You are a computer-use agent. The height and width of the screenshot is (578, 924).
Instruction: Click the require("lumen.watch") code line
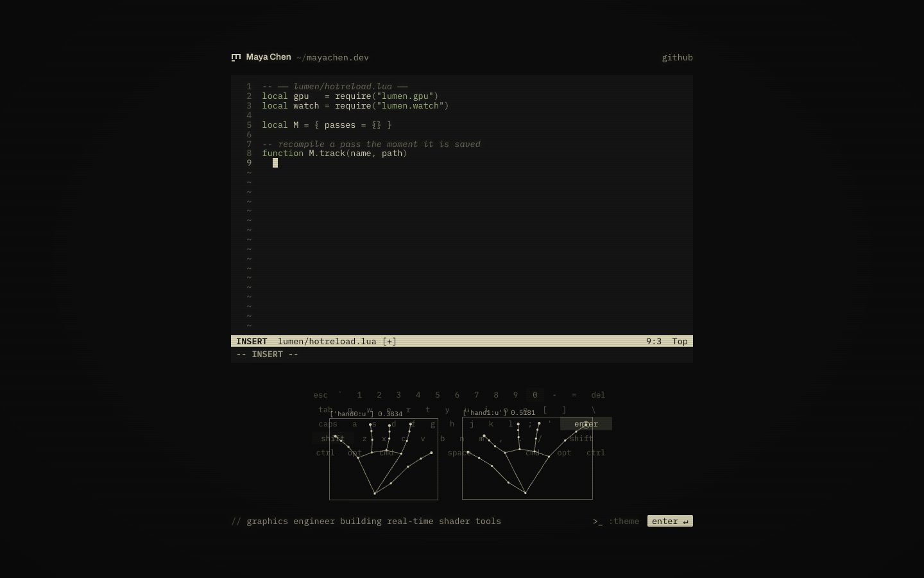pyautogui.click(x=355, y=105)
